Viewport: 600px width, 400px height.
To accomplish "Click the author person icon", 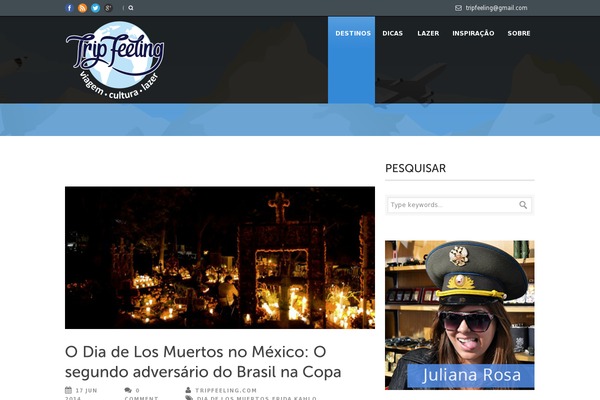I will pos(188,390).
